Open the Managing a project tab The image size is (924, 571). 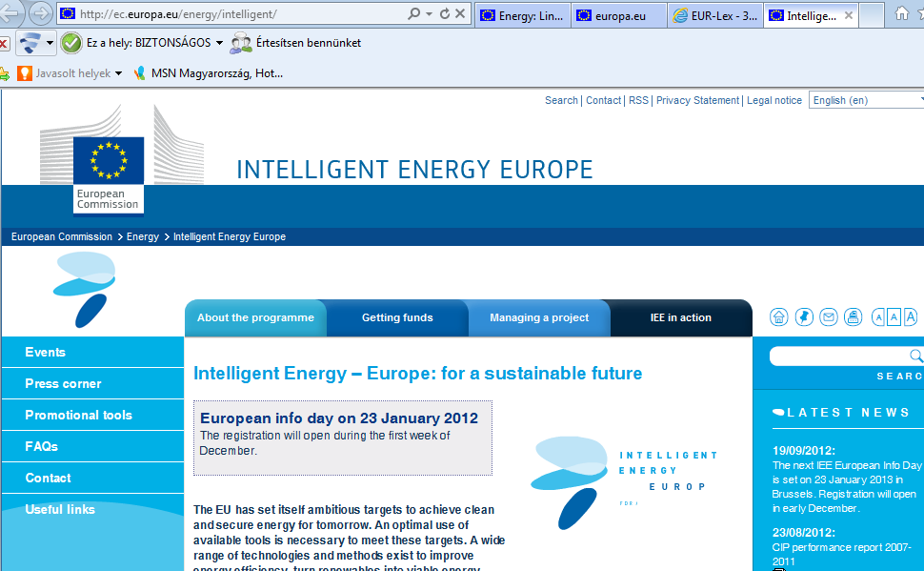[x=539, y=318]
